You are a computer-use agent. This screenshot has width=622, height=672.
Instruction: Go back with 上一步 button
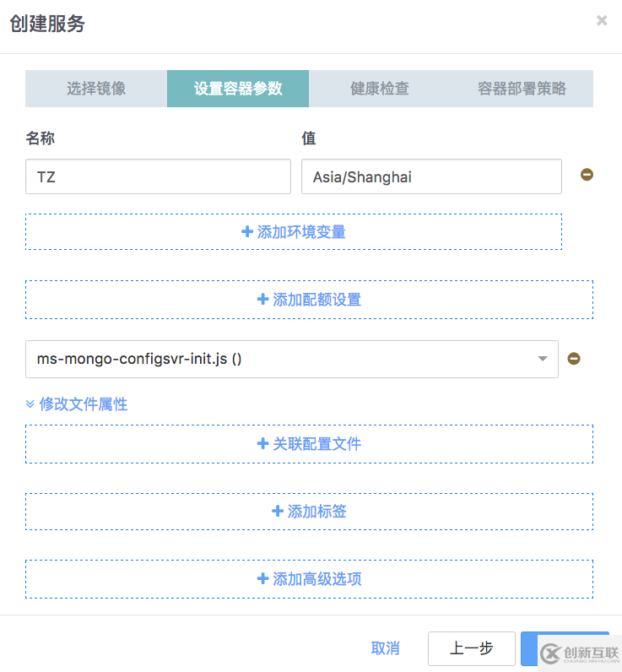[x=471, y=648]
